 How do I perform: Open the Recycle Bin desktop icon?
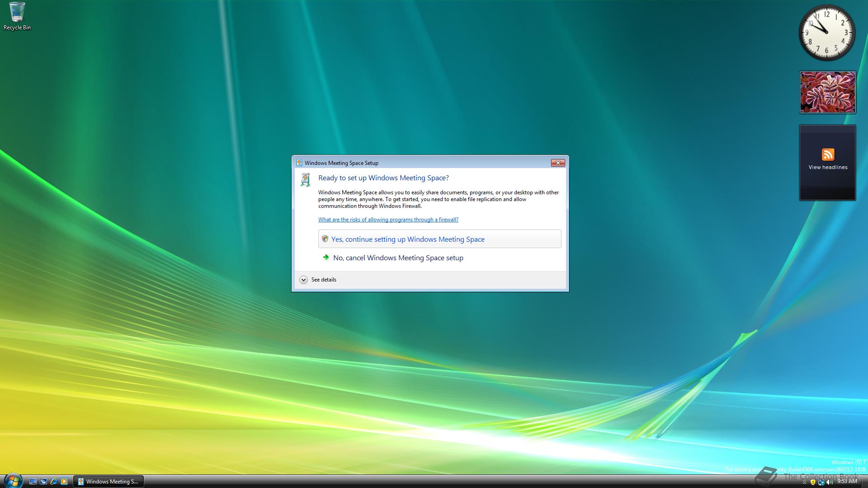pyautogui.click(x=17, y=16)
